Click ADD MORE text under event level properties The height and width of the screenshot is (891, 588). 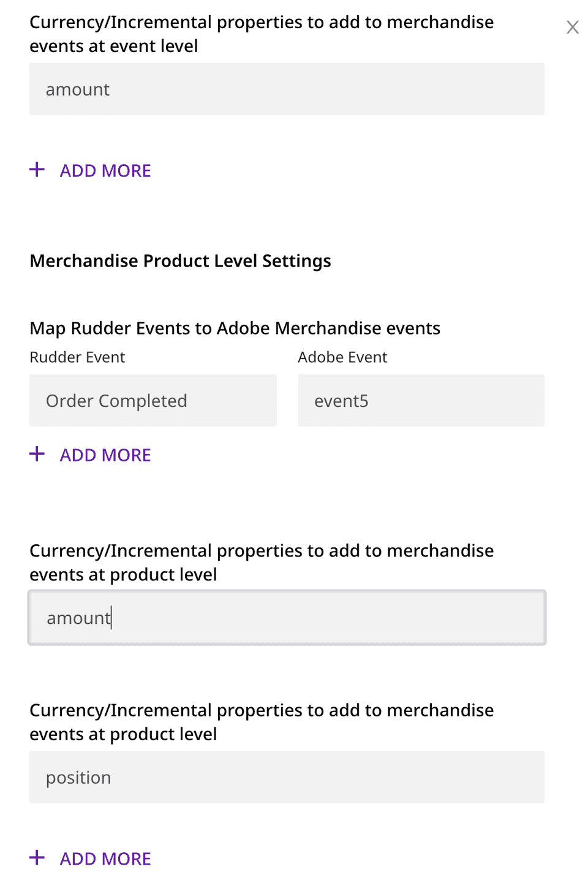click(105, 171)
